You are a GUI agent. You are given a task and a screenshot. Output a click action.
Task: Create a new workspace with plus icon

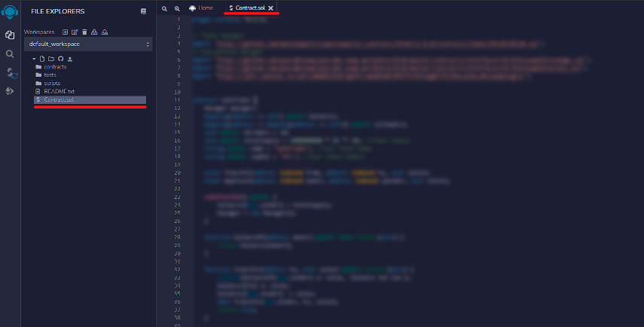point(66,32)
